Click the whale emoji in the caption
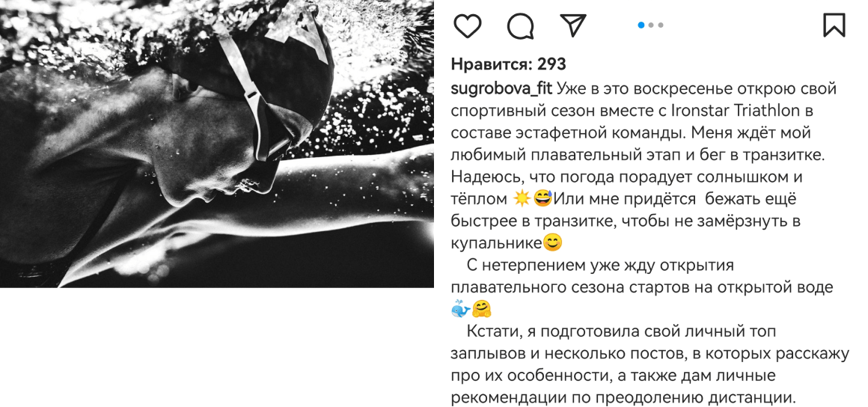Viewport: 868px width, 407px height. [x=461, y=308]
